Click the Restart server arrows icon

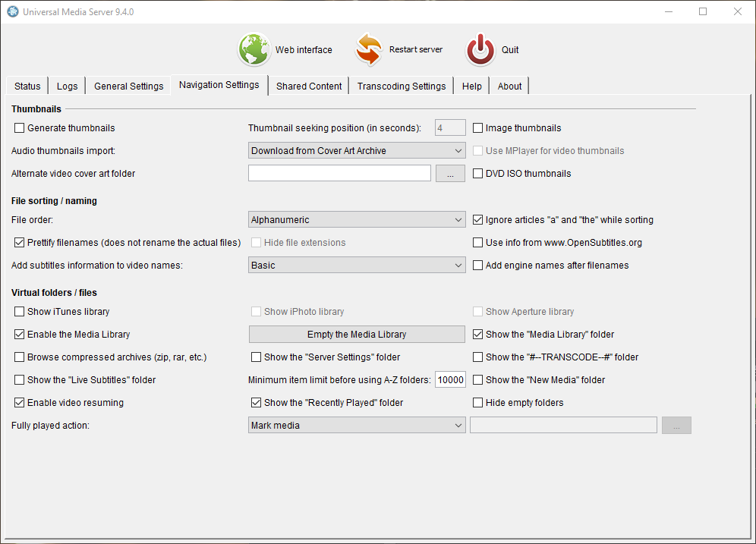pyautogui.click(x=370, y=49)
